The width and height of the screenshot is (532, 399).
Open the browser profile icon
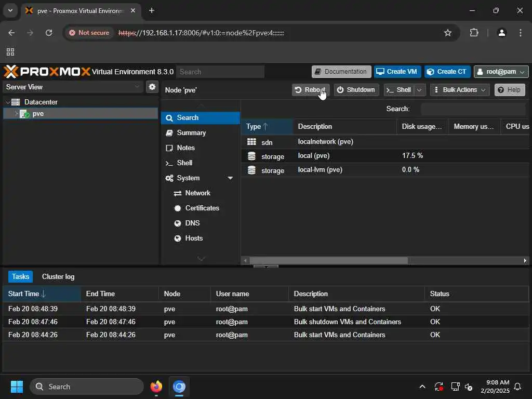pyautogui.click(x=502, y=33)
